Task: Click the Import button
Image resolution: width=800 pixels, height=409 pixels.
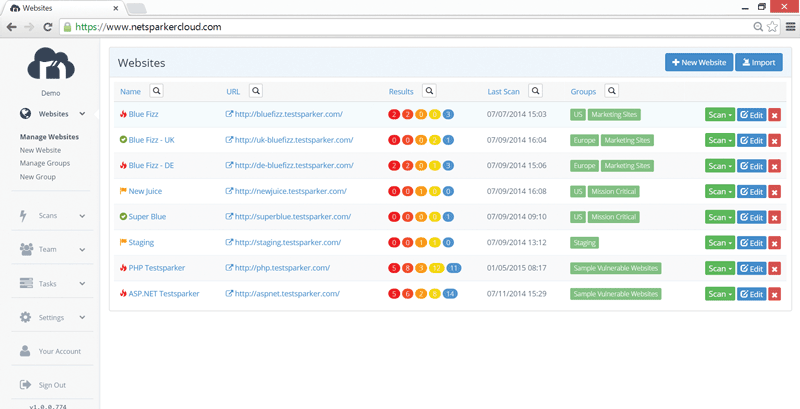Action: [759, 62]
